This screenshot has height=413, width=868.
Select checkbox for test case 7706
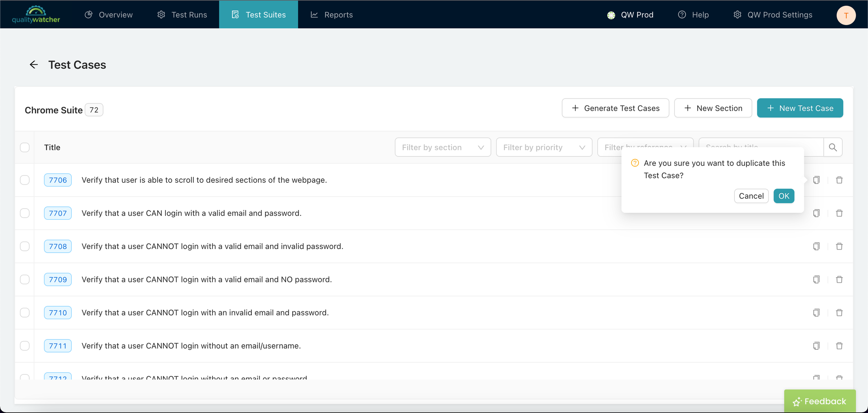click(x=25, y=180)
